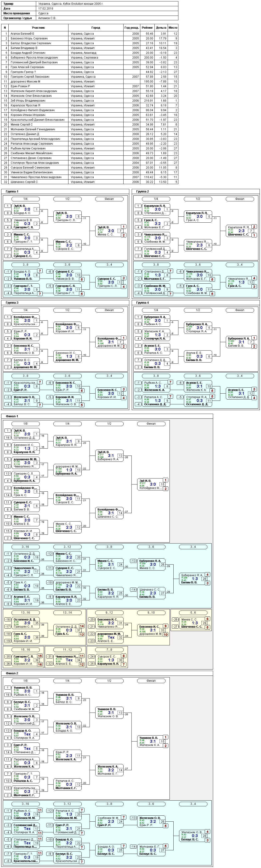
Task: Click the '13...16' placement stage label
Action: [x=26, y=613]
